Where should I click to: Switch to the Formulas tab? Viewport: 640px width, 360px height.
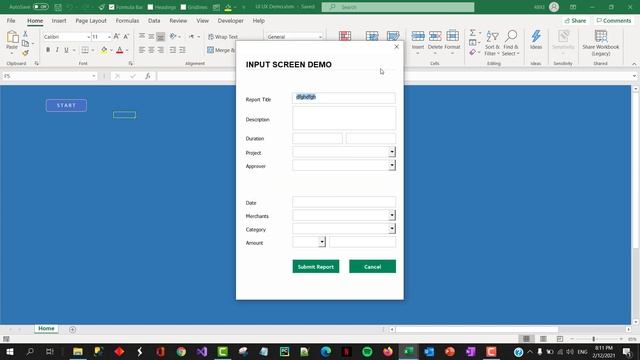(127, 21)
